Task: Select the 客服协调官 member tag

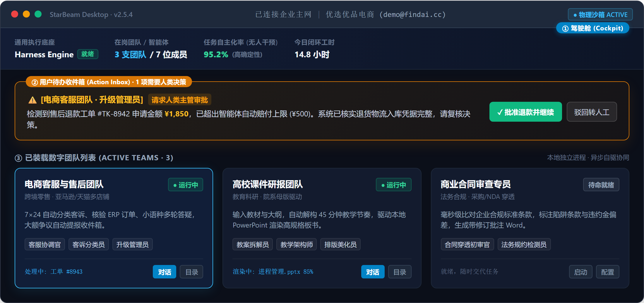Action: (45, 244)
